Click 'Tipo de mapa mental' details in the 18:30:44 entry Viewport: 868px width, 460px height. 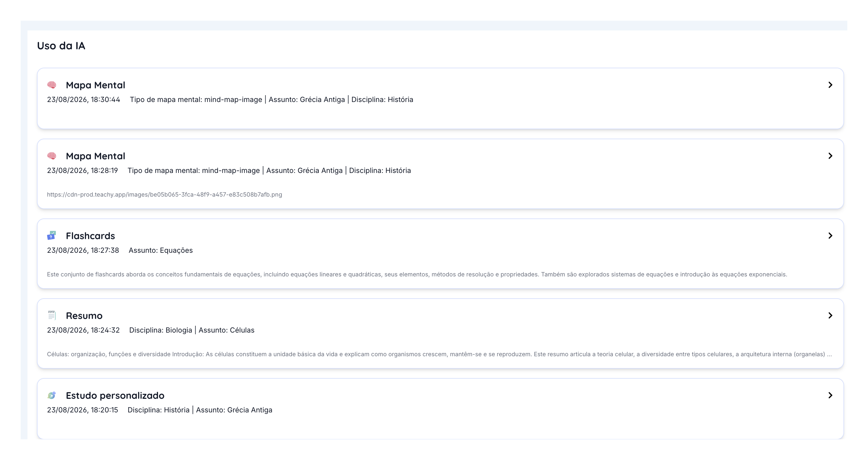tap(272, 100)
